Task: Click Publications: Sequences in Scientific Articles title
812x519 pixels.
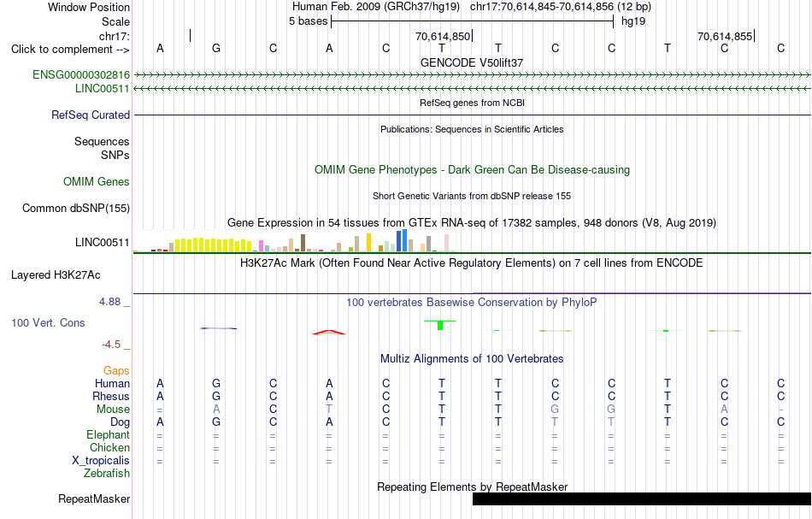Action: point(472,129)
